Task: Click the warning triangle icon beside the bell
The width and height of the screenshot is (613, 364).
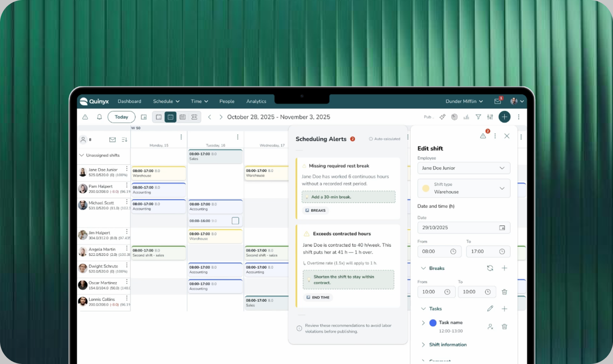Action: [x=85, y=117]
